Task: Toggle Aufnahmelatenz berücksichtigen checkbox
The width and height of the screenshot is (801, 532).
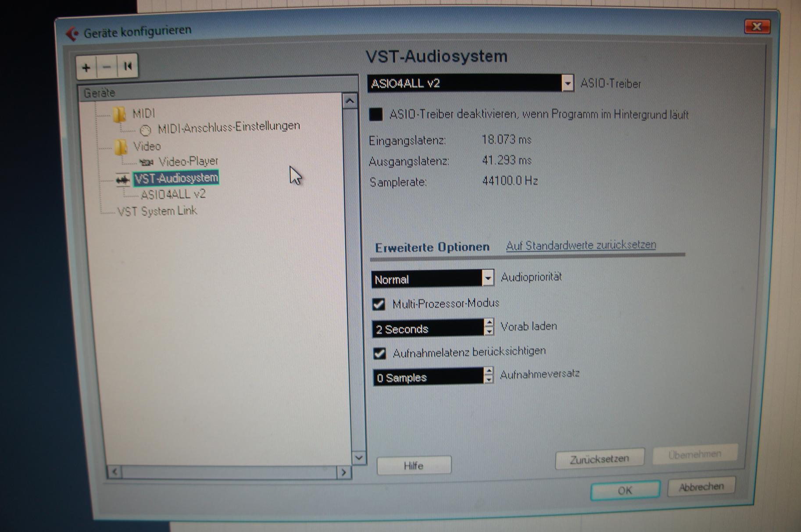Action: tap(379, 353)
